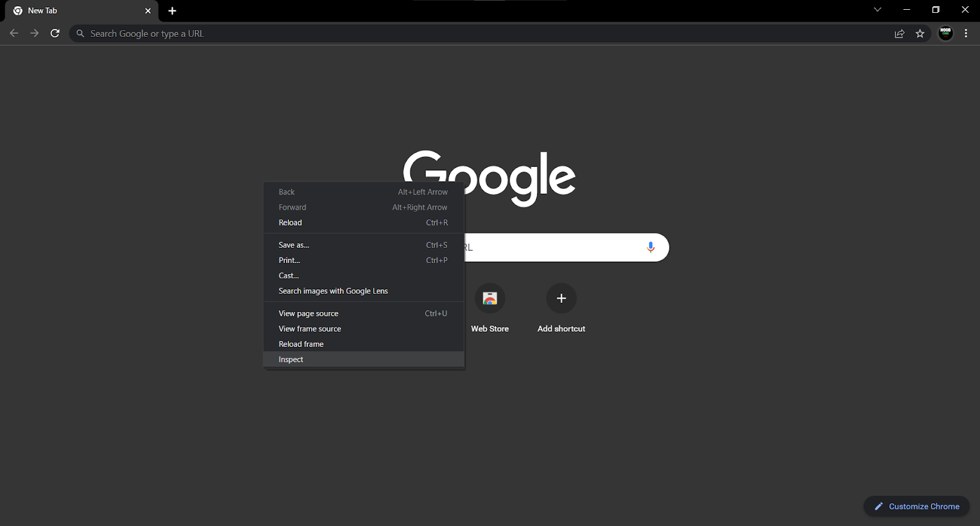Select Print... in the context menu
The height and width of the screenshot is (526, 980).
pos(364,260)
